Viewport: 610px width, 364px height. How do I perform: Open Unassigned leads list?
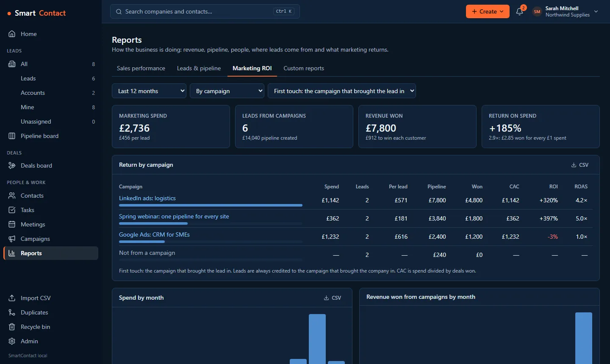(51, 121)
